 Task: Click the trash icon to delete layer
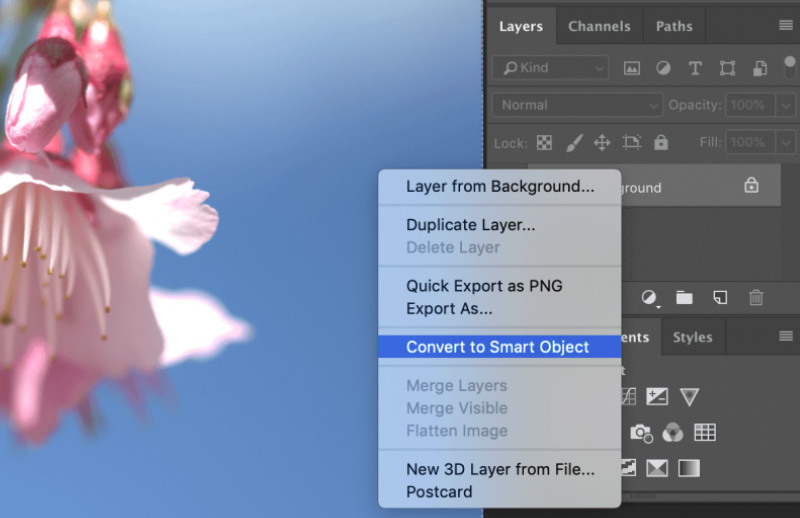756,297
